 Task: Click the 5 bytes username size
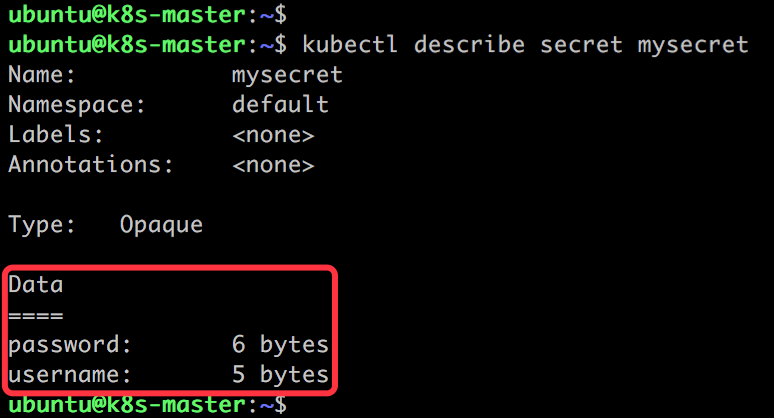[280, 375]
